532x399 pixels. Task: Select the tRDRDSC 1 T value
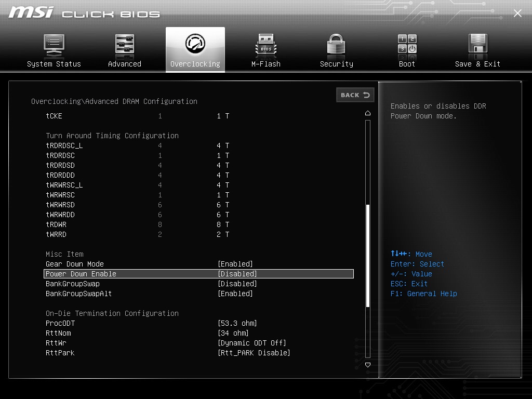pos(223,155)
